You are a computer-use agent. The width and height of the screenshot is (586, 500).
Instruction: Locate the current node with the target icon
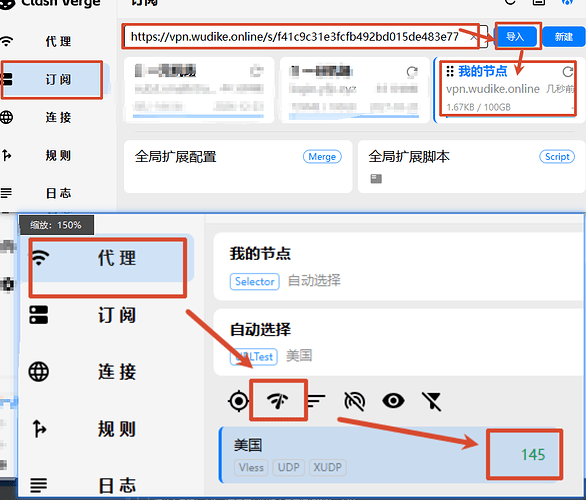238,401
